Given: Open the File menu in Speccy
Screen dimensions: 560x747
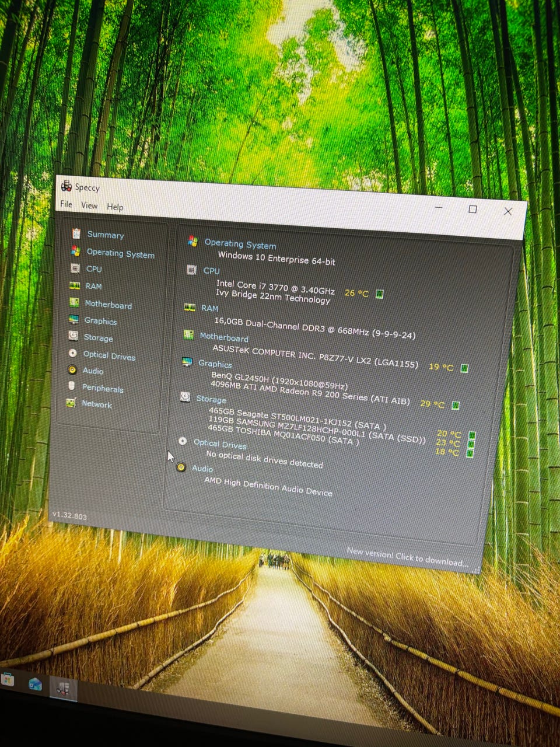Looking at the screenshot, I should tap(66, 204).
